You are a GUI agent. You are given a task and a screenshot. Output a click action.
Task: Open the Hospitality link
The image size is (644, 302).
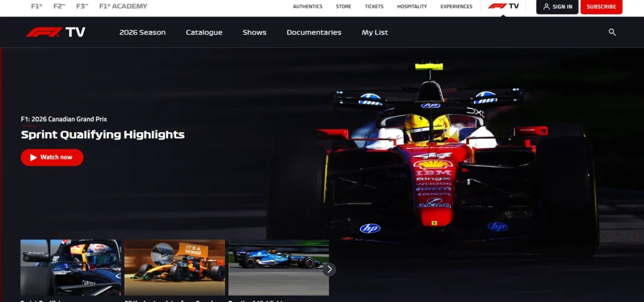pyautogui.click(x=412, y=6)
